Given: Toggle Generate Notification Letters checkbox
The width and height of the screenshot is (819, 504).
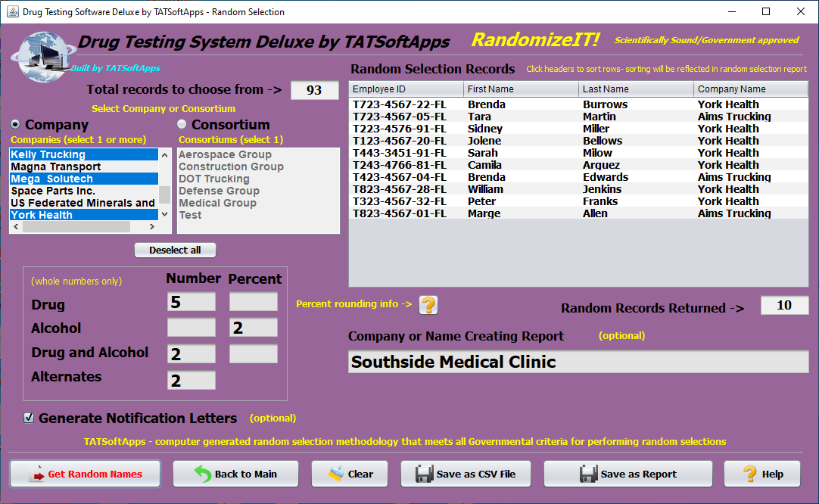Looking at the screenshot, I should [x=29, y=418].
